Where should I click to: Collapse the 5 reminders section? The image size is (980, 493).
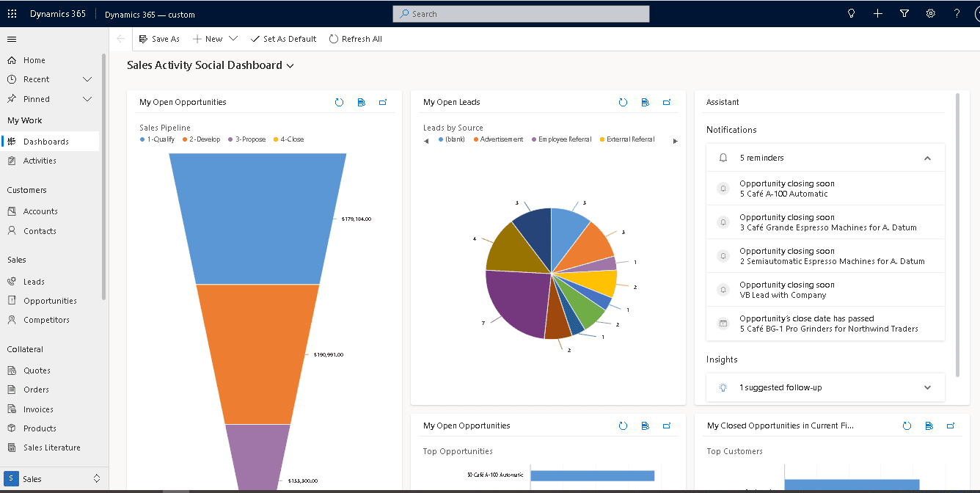[x=927, y=158]
